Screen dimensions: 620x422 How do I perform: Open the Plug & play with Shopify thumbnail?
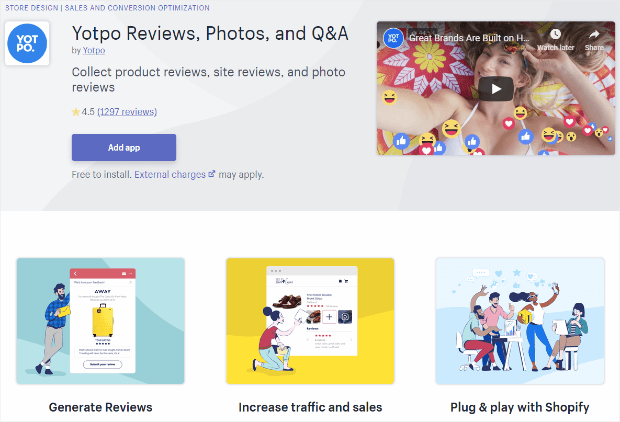(x=520, y=321)
